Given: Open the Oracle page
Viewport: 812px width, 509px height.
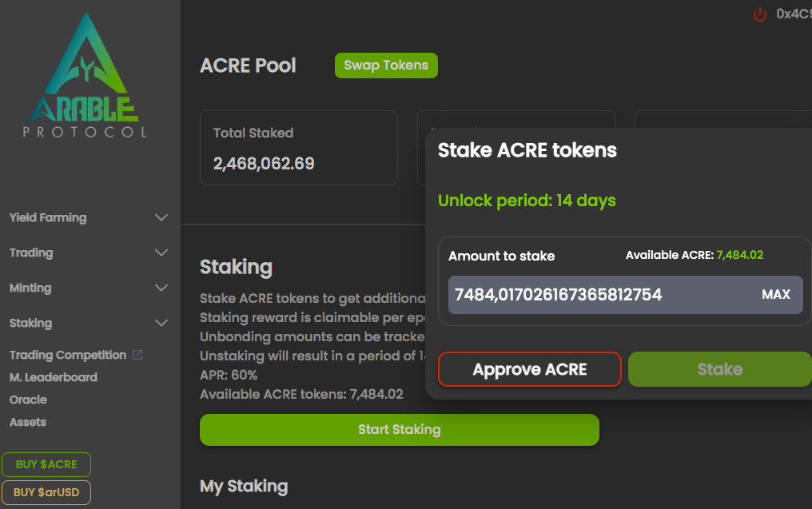Looking at the screenshot, I should coord(28,400).
